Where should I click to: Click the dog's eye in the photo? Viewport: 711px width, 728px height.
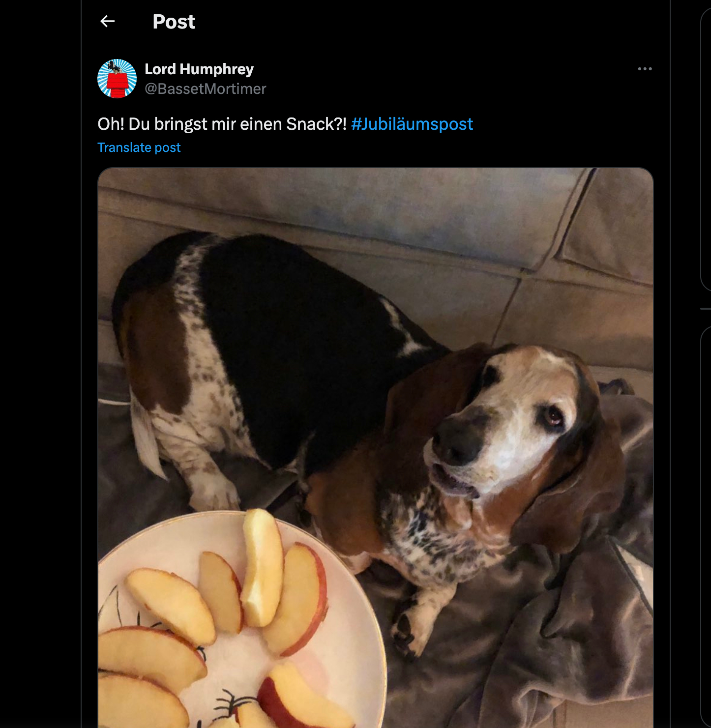(x=554, y=417)
